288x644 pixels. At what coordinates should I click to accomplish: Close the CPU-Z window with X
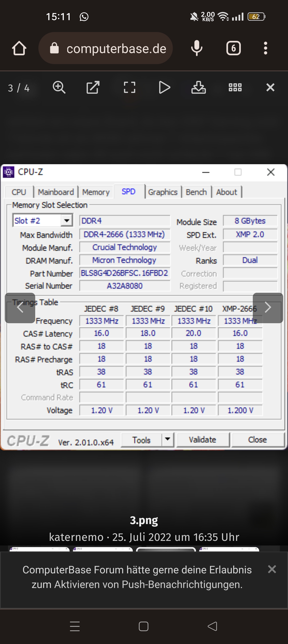click(271, 172)
